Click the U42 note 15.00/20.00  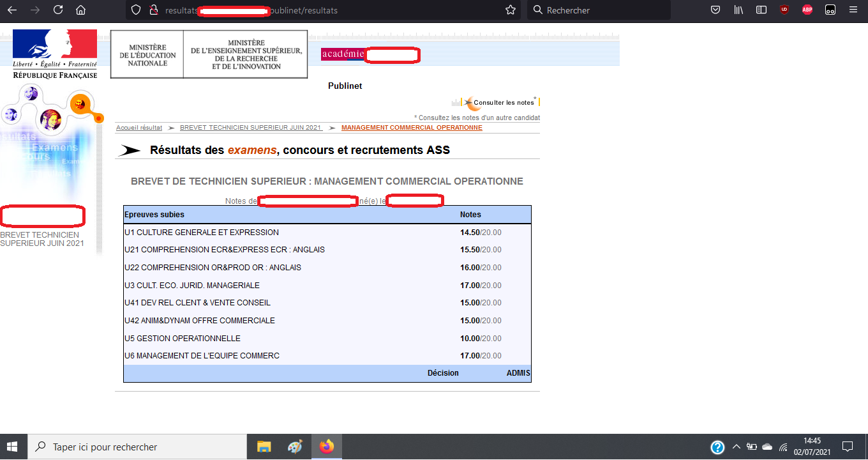click(481, 321)
